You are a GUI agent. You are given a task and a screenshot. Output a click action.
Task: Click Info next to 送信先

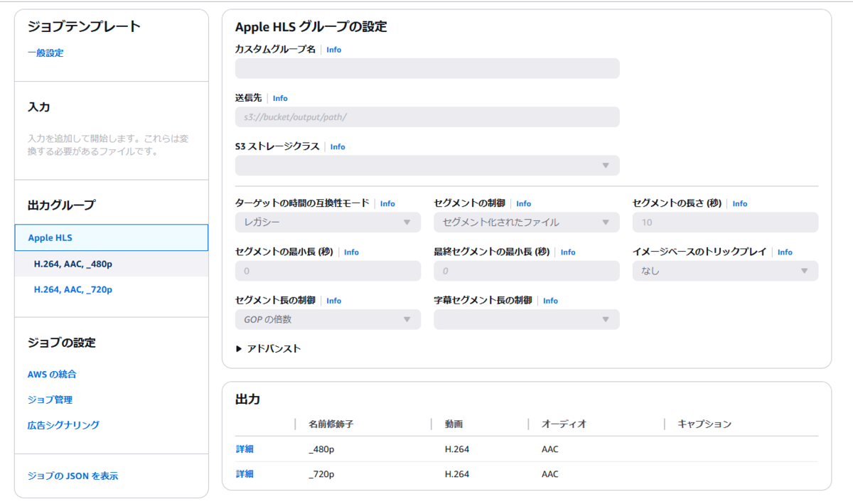[x=280, y=98]
